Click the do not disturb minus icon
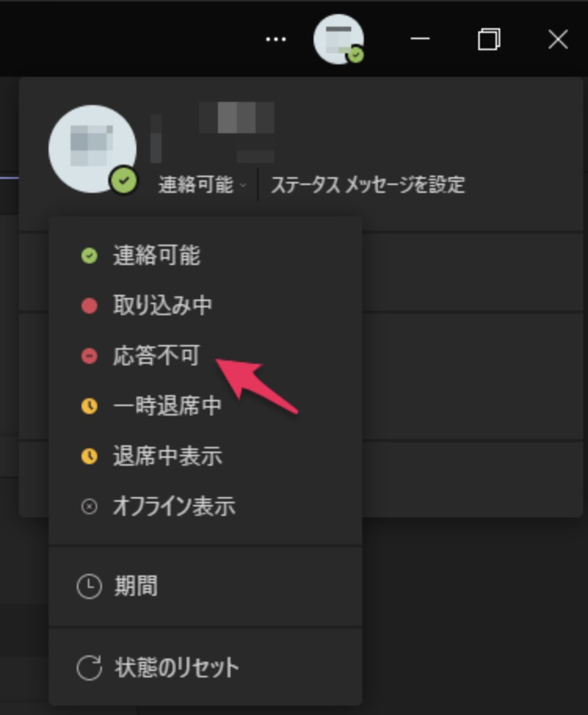588x715 pixels. tap(89, 356)
